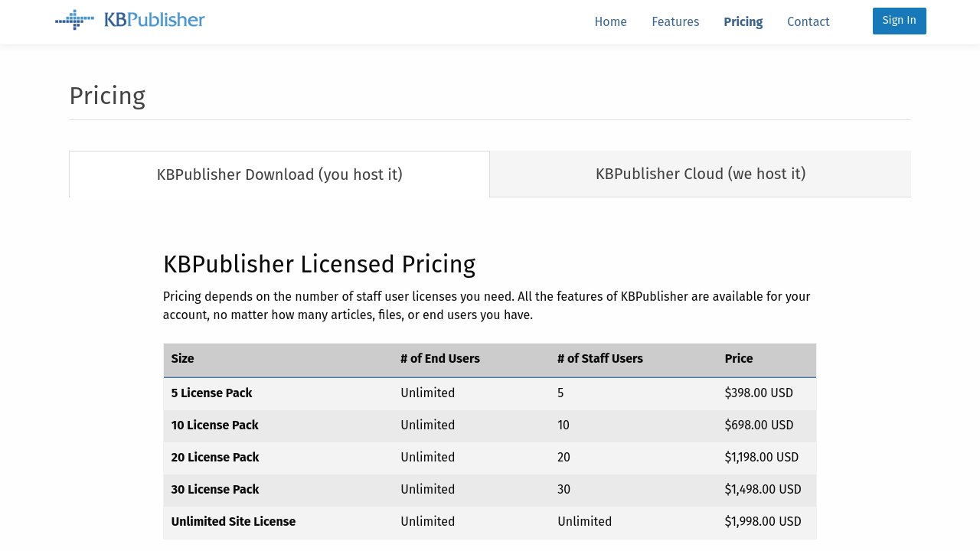Open the Home navigation link
Image resolution: width=980 pixels, height=551 pixels.
(x=610, y=22)
